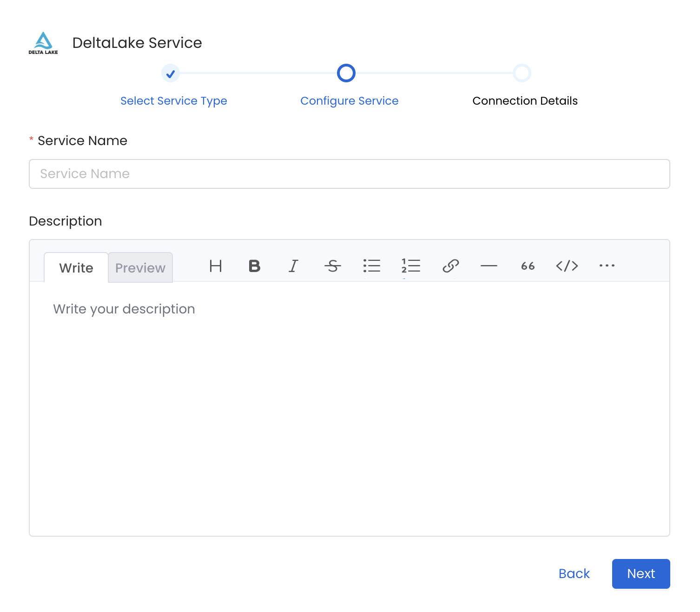700x612 pixels.
Task: Apply bold formatting in the editor
Action: [x=254, y=266]
